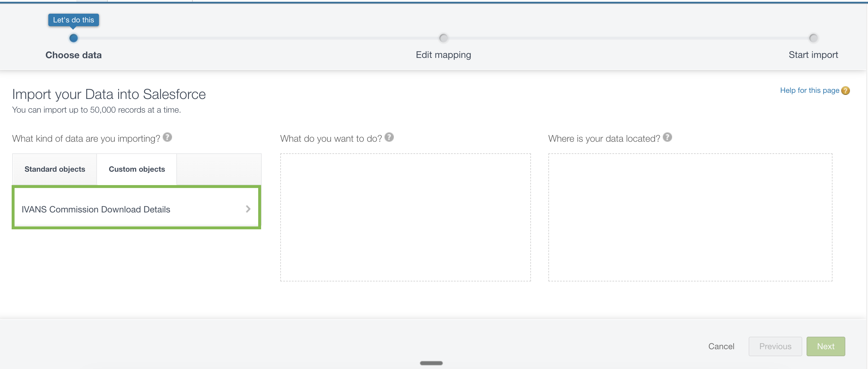Cancel the data import wizard
This screenshot has width=868, height=369.
[721, 346]
